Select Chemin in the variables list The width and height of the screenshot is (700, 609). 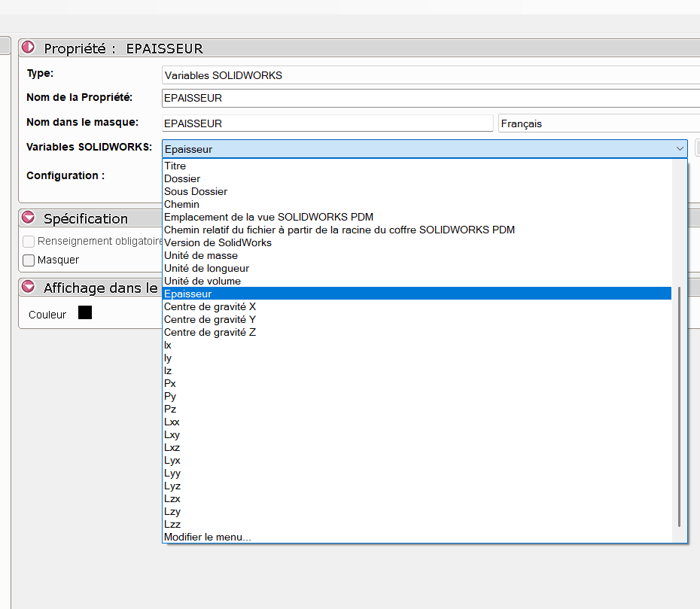[x=417, y=204]
